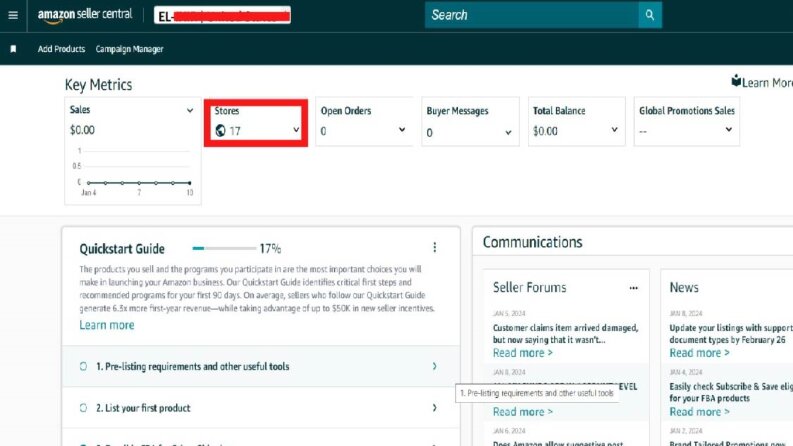This screenshot has height=446, width=793.
Task: Click the bookmark icon in navigation bar
Action: pyautogui.click(x=13, y=49)
